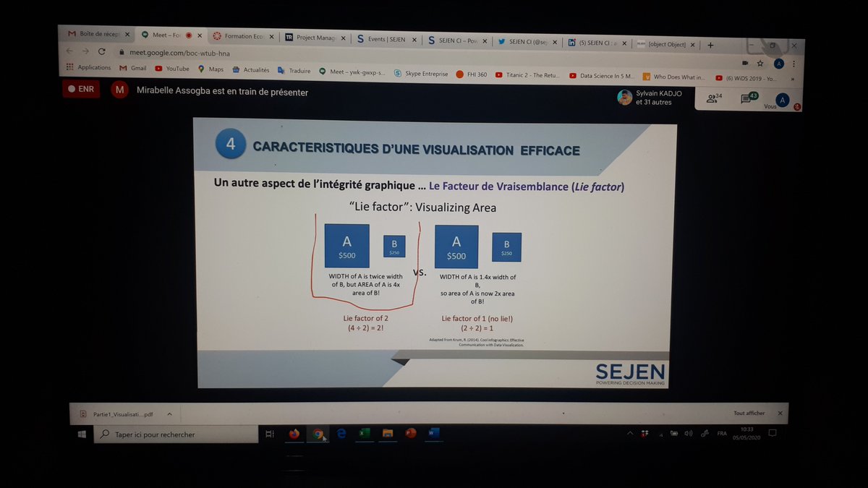Click the presented slide in Meet
Image resolution: width=868 pixels, height=488 pixels.
pyautogui.click(x=435, y=254)
